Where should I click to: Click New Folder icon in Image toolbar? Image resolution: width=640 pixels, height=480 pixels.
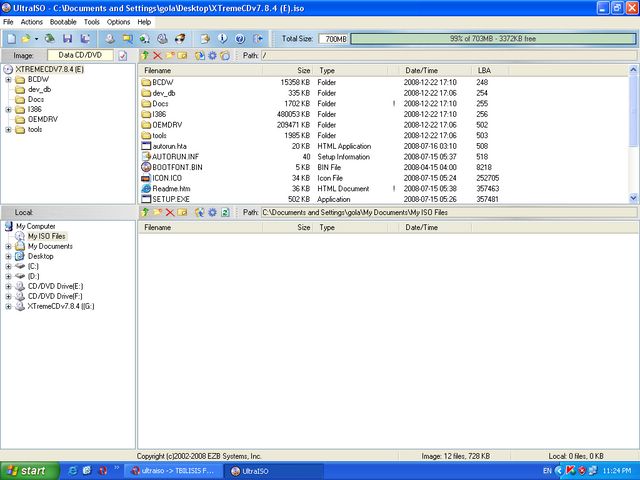pos(170,55)
